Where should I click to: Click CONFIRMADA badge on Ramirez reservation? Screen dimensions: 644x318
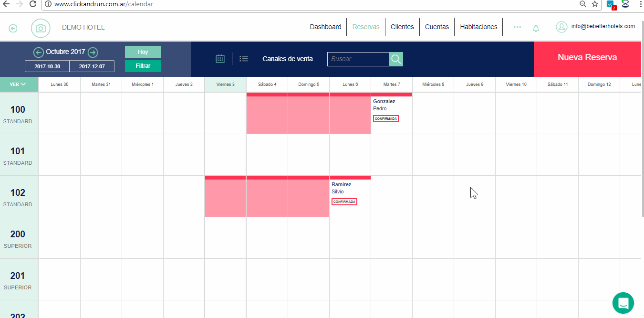coord(344,202)
